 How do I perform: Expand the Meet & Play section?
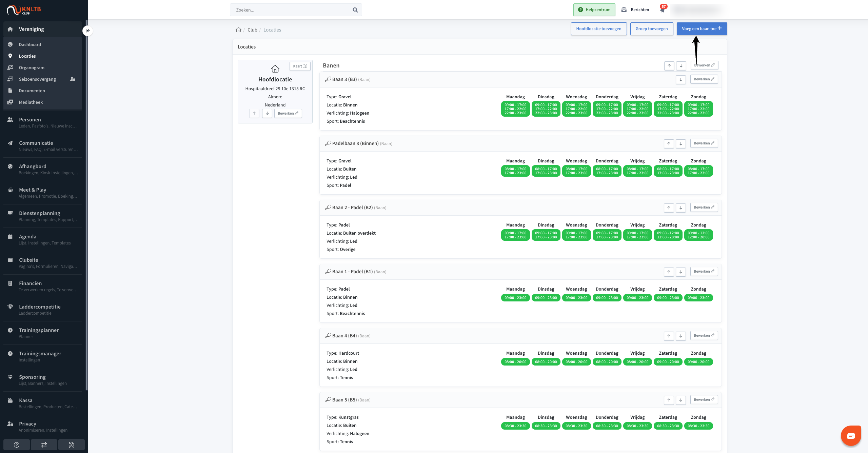pyautogui.click(x=43, y=193)
